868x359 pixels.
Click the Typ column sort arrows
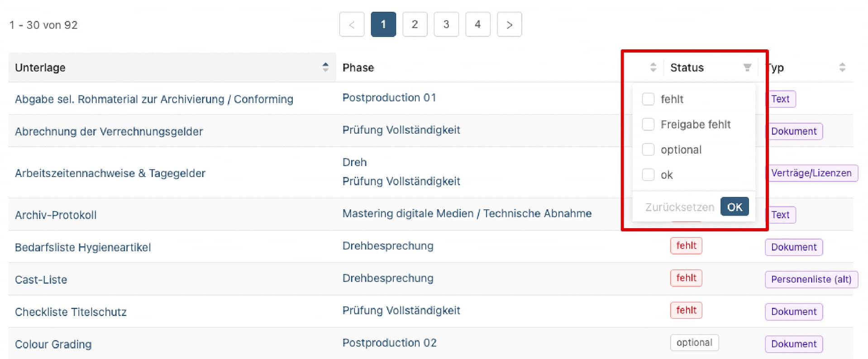tap(842, 67)
